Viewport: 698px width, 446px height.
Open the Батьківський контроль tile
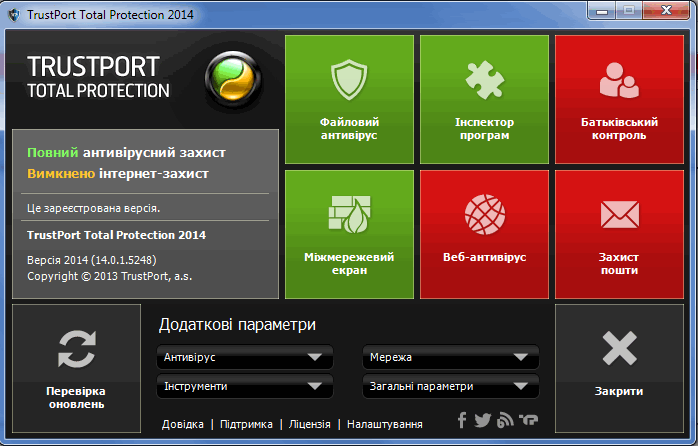tap(619, 99)
